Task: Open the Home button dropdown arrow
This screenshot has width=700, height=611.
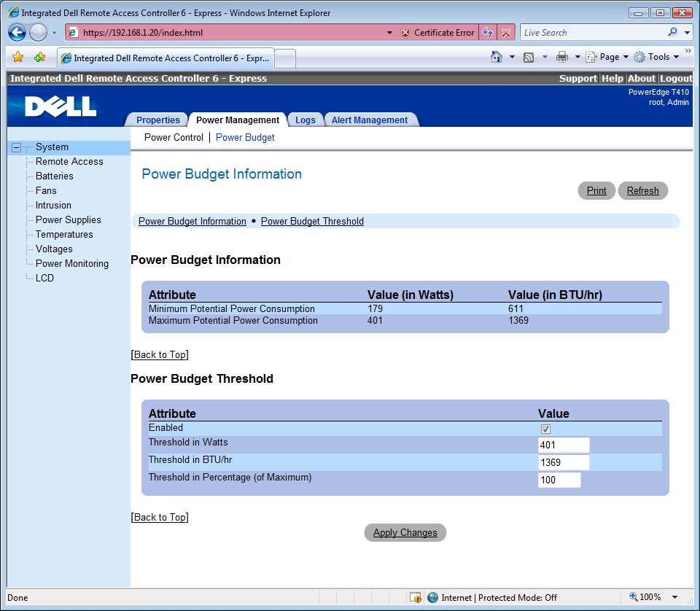Action: (512, 57)
